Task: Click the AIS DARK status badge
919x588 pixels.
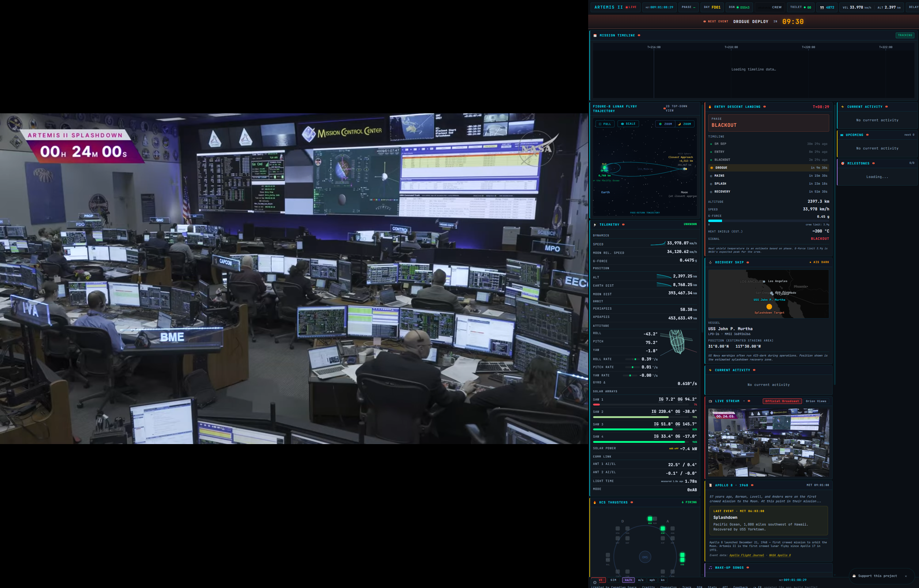Action: coord(819,262)
